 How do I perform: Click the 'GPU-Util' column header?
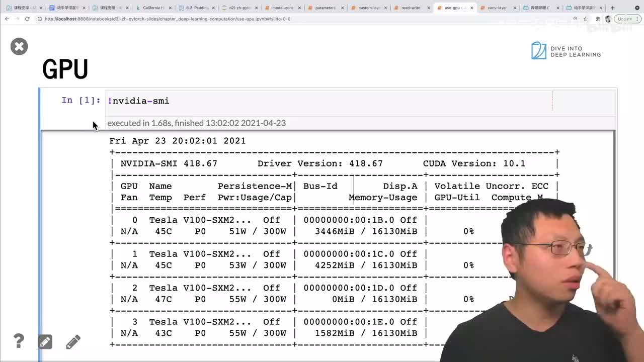(457, 198)
